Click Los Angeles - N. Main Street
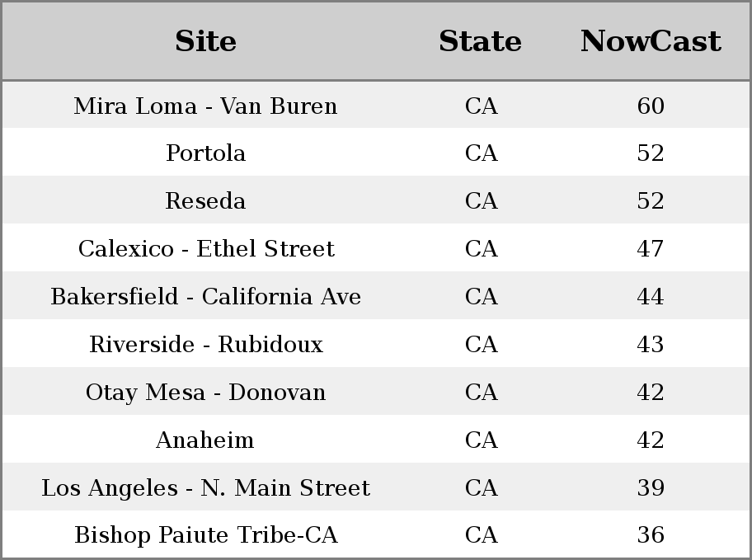This screenshot has height=560, width=752. 206,487
